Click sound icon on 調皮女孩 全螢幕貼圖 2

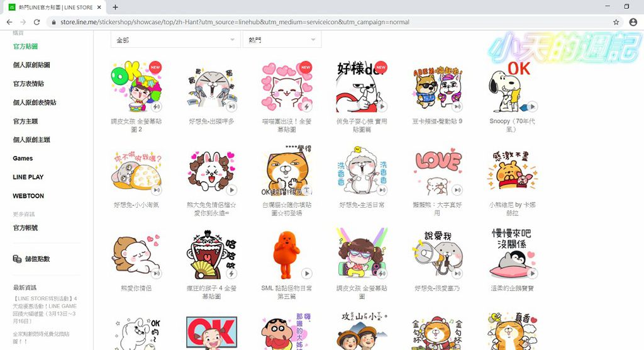point(157,106)
